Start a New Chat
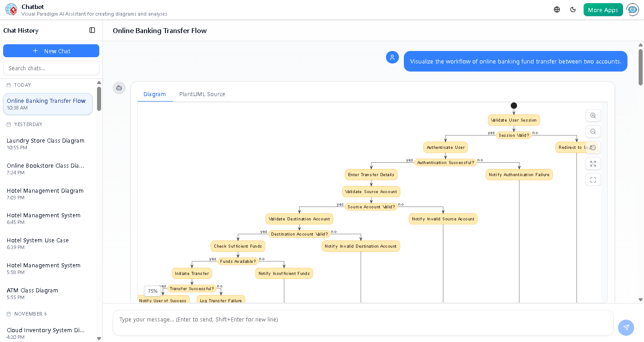This screenshot has height=342, width=644. point(51,51)
